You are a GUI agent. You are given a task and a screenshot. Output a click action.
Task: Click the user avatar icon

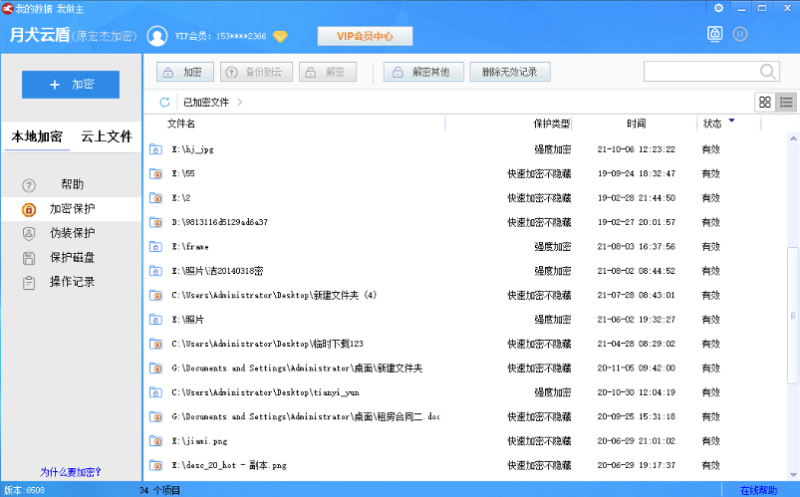(157, 36)
